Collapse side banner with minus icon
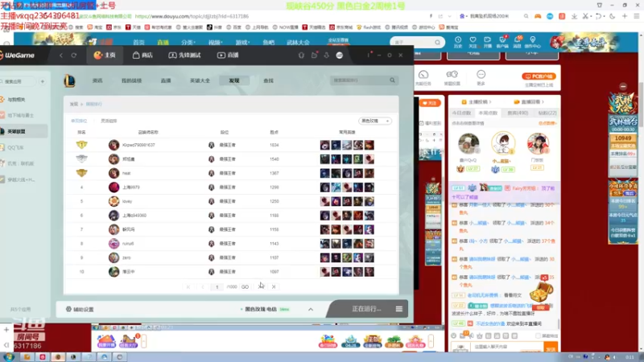Screen dimensions: 644x362 pyautogui.click(x=623, y=87)
